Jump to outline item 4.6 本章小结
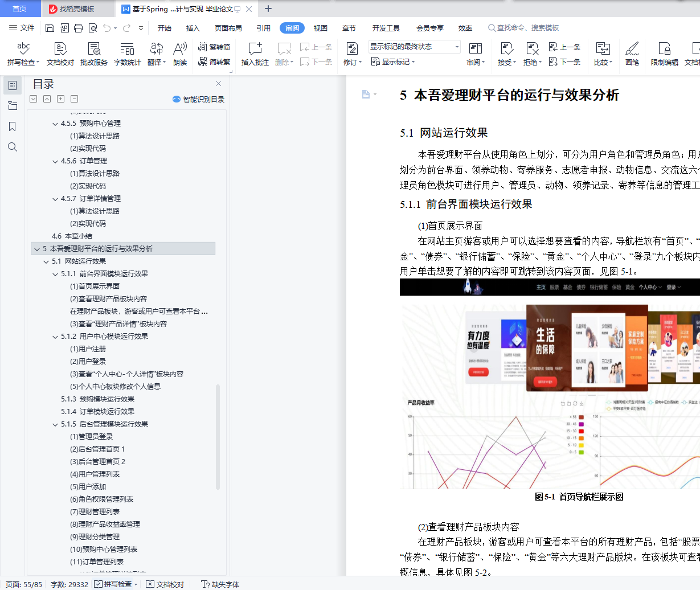 click(72, 236)
